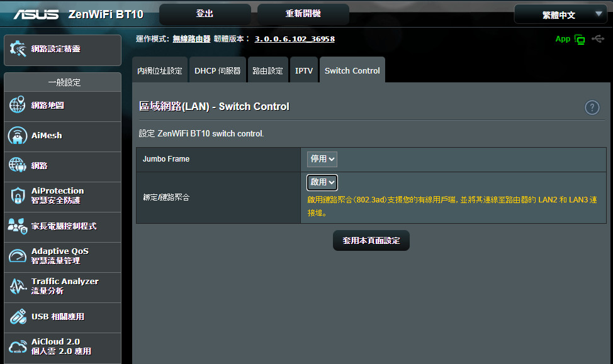
Task: Click the 重新開機 reboot button
Action: click(303, 14)
